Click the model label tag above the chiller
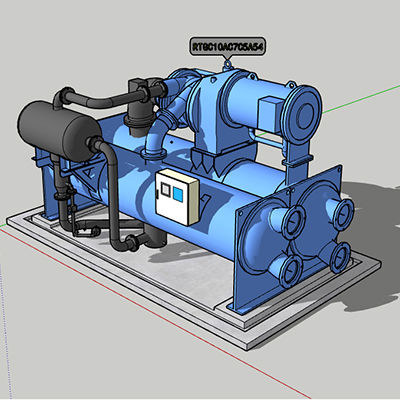400x400 pixels. coord(228,46)
